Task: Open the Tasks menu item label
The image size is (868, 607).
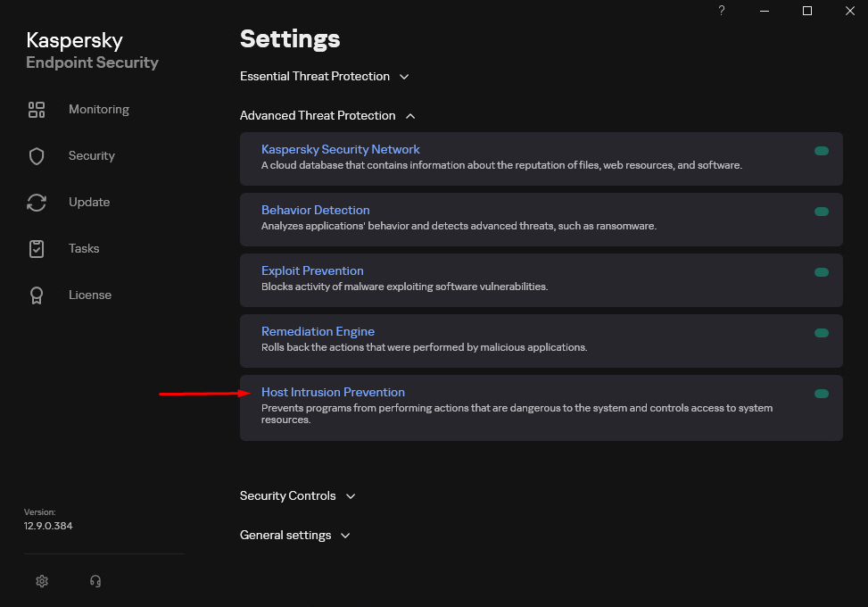Action: point(84,249)
